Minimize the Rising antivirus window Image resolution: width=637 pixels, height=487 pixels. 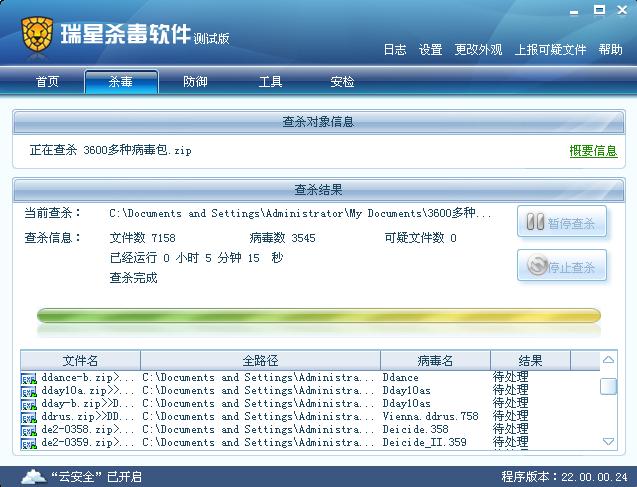574,12
